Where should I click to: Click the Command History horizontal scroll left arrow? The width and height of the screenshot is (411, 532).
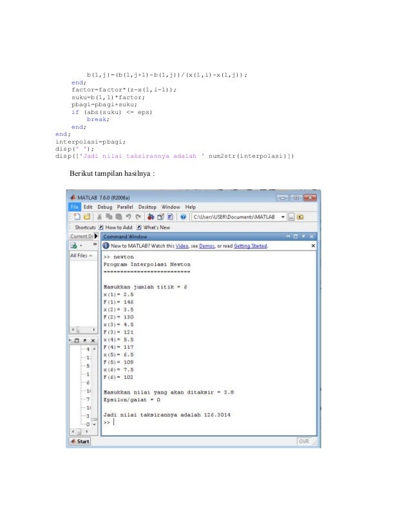pos(73,432)
